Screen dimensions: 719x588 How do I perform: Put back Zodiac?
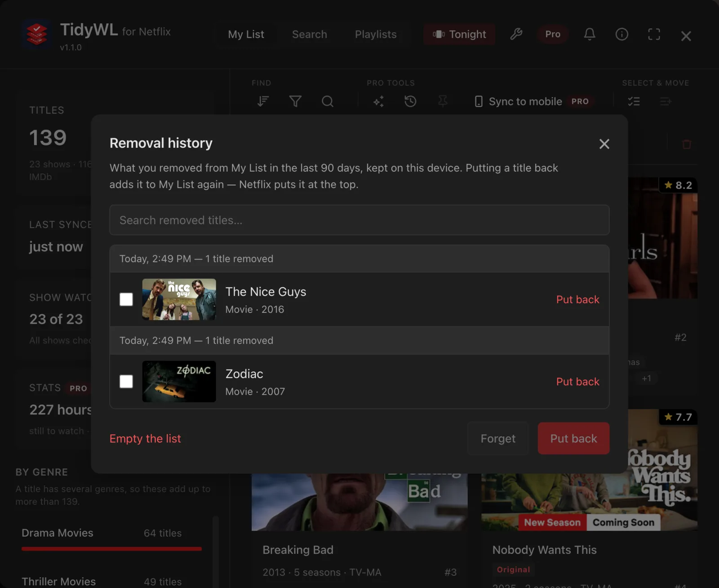pos(577,382)
